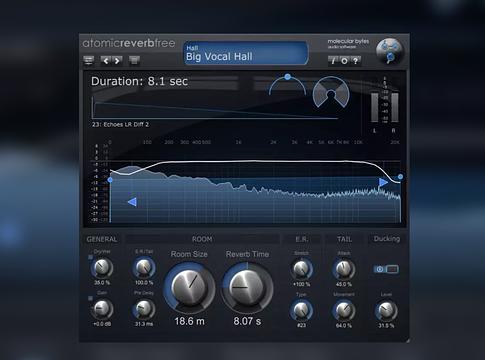This screenshot has height=360, width=485.
Task: Click the 31.3 ms pre delay value
Action: click(144, 324)
